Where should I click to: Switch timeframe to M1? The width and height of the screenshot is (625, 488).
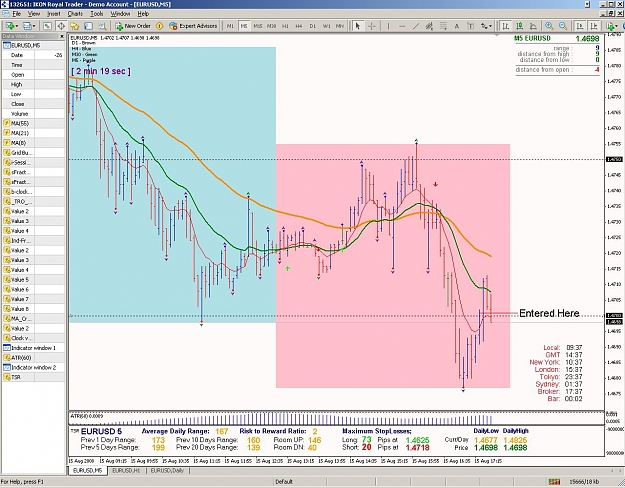(x=230, y=26)
